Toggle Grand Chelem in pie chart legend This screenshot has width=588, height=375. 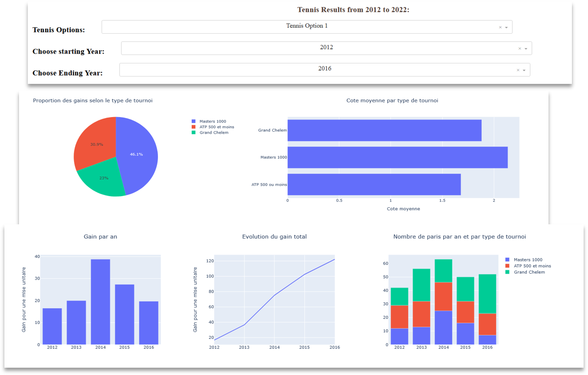[210, 133]
